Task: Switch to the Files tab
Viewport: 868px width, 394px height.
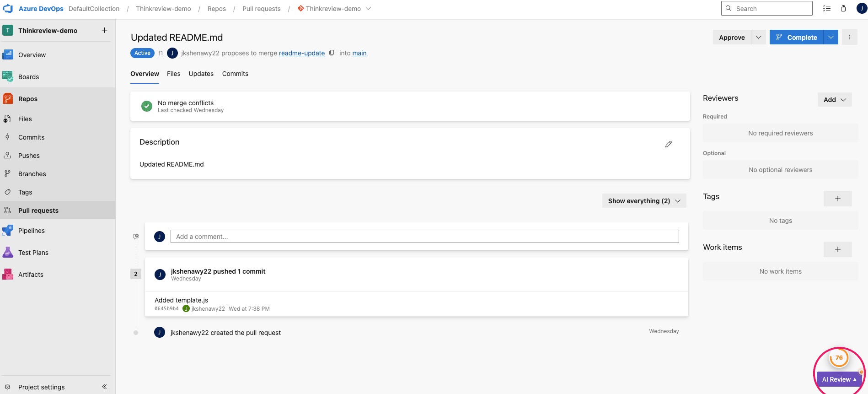Action: pos(173,74)
